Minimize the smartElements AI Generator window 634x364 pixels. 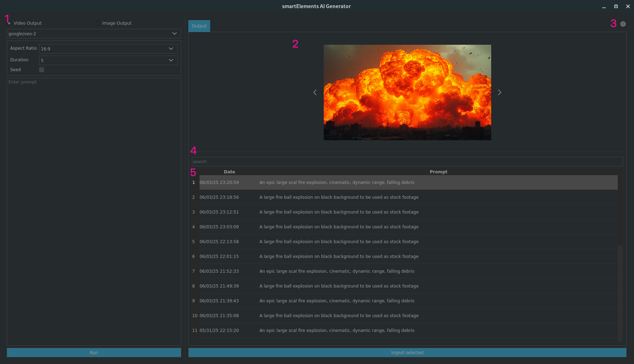pos(604,6)
